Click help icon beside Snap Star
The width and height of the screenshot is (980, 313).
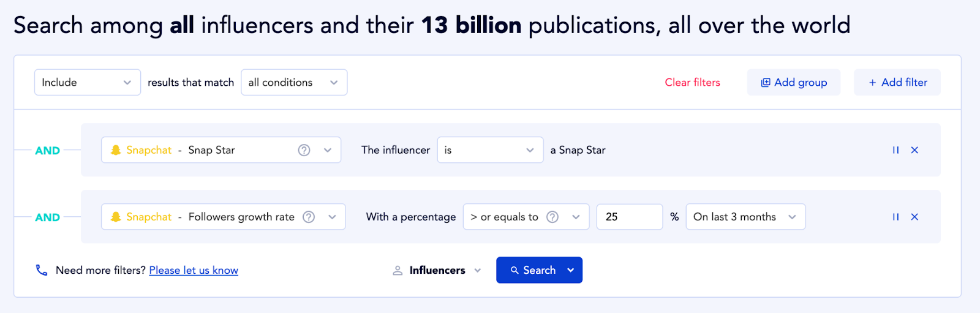click(x=304, y=150)
